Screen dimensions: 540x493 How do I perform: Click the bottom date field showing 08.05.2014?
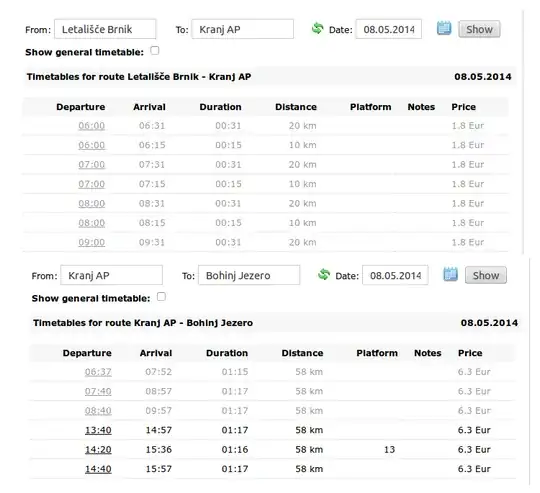click(395, 275)
